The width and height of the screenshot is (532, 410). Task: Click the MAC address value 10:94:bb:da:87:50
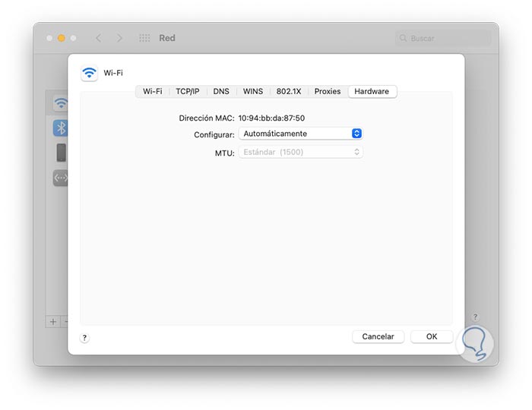pyautogui.click(x=271, y=118)
